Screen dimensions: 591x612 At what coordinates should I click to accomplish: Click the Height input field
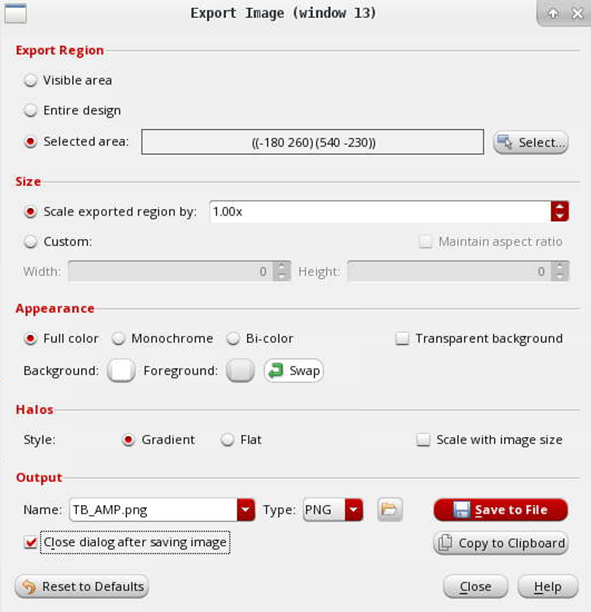tap(449, 271)
